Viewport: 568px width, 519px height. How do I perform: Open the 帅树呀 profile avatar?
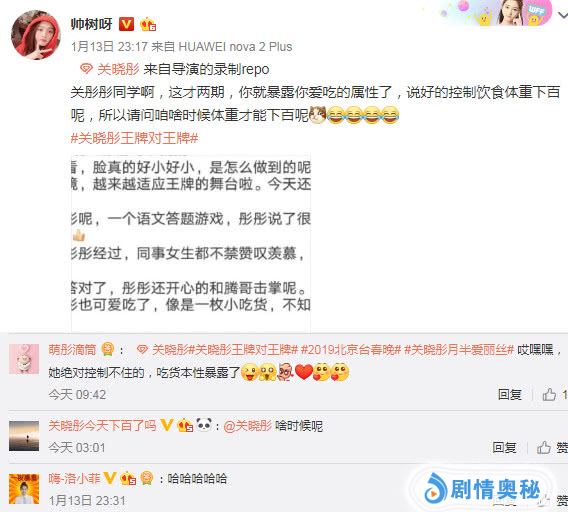click(x=36, y=35)
